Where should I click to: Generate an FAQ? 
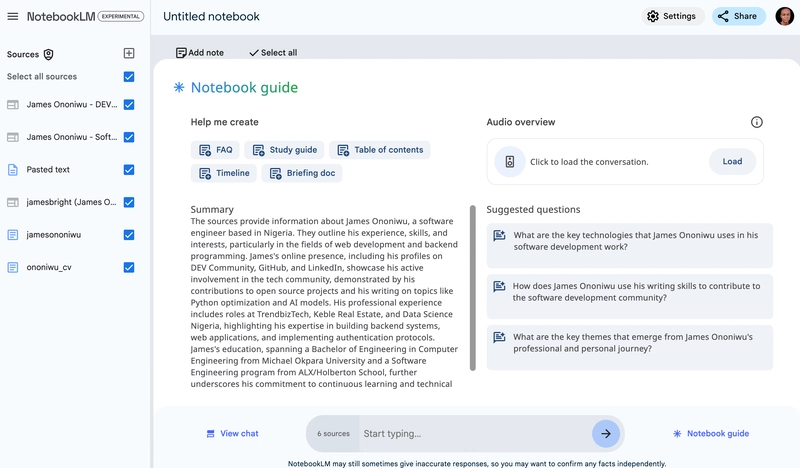click(x=215, y=150)
